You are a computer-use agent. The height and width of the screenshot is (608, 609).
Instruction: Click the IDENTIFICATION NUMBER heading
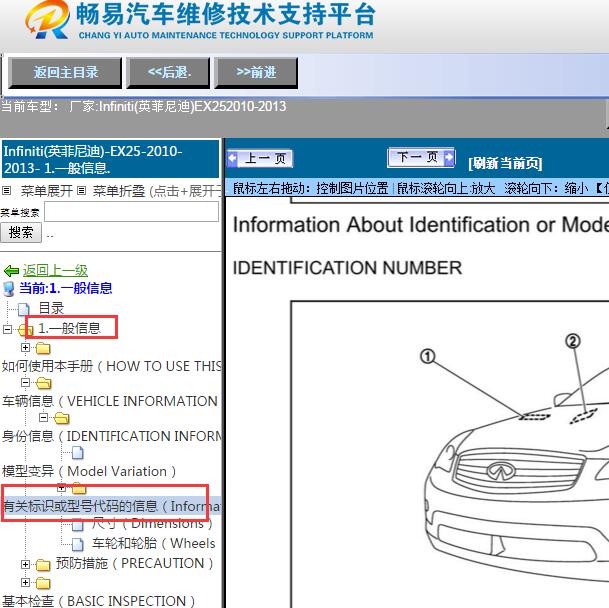347,268
